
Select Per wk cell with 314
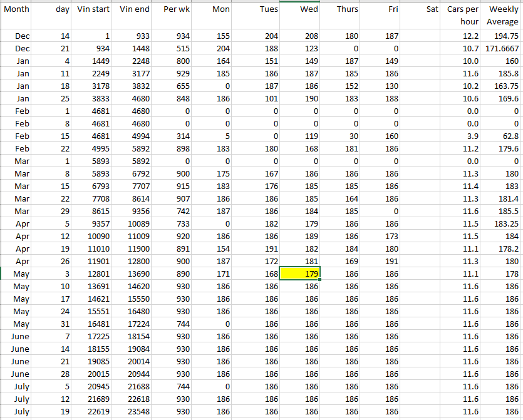173,136
